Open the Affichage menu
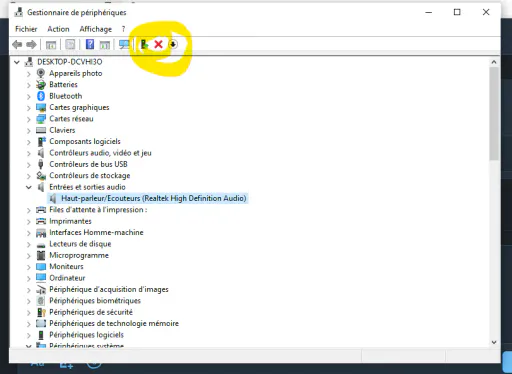The image size is (512, 374). (96, 29)
